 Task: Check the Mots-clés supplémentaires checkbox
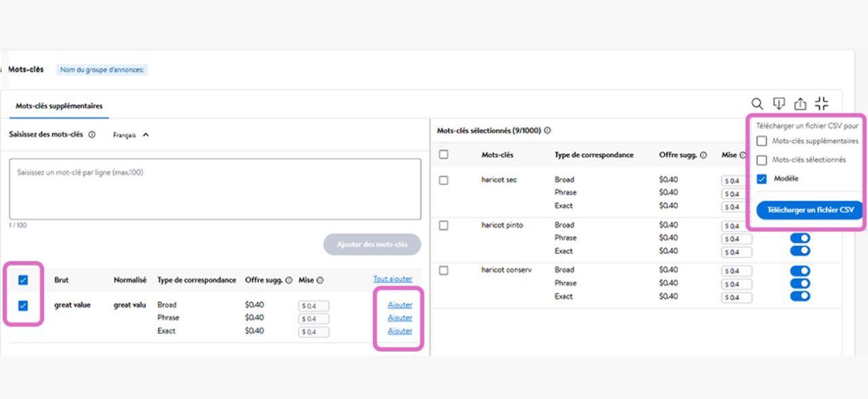click(x=762, y=141)
